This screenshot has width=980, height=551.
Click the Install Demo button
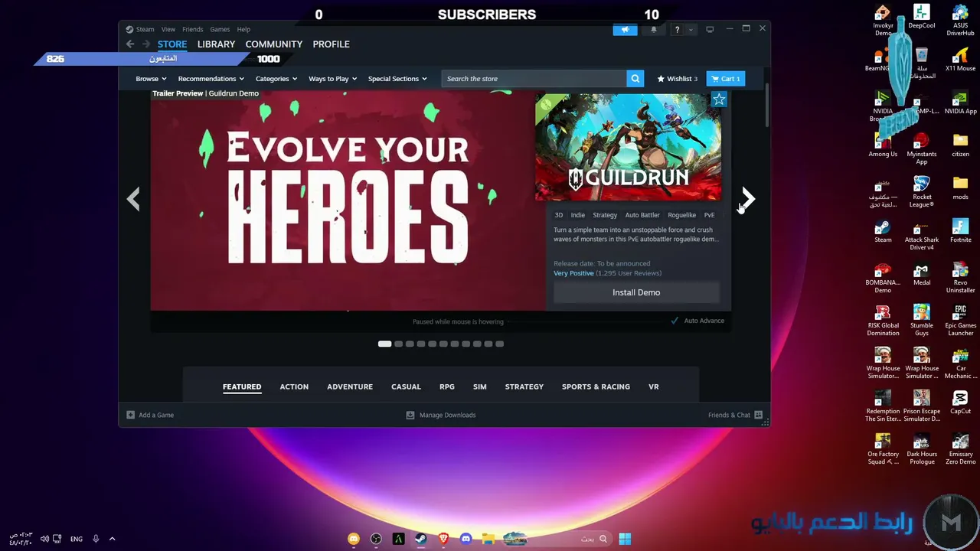click(636, 292)
